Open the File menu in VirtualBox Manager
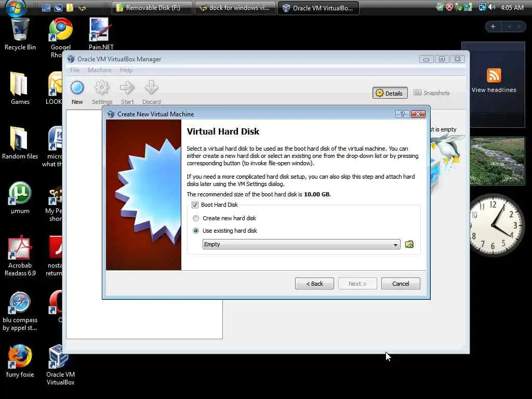 pyautogui.click(x=75, y=70)
